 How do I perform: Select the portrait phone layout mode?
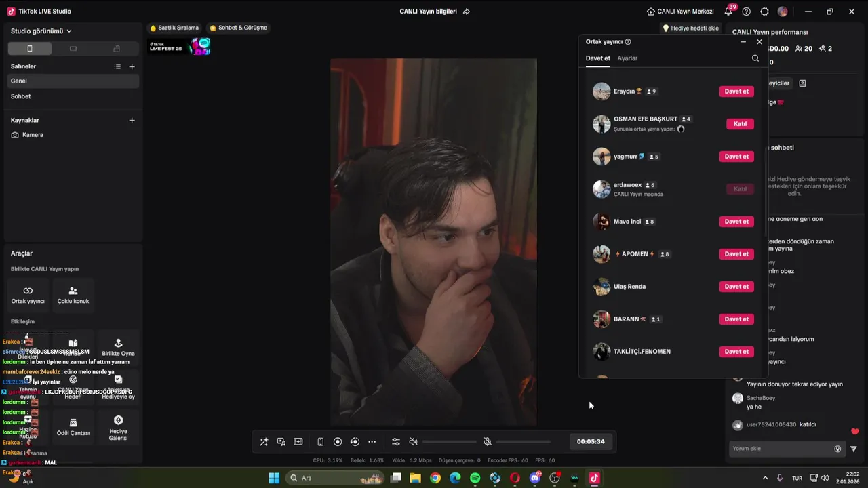tap(29, 49)
